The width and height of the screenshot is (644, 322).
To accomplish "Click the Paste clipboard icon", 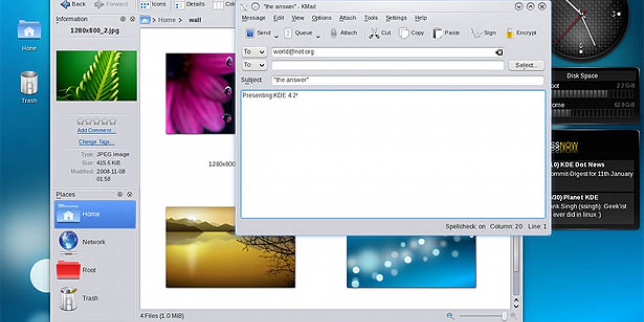I will [438, 33].
